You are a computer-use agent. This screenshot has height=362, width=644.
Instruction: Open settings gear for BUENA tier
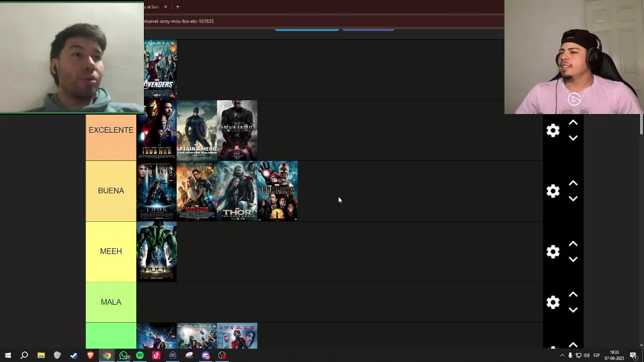click(x=553, y=191)
